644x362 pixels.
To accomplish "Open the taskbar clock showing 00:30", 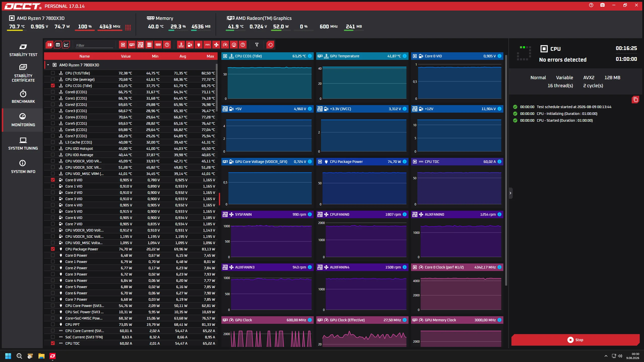I will 633,356.
